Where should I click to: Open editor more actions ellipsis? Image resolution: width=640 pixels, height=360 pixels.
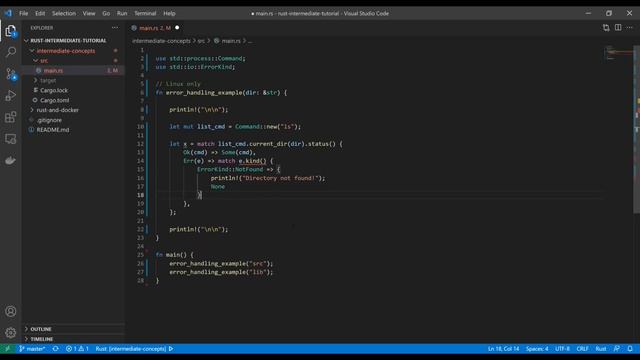629,28
